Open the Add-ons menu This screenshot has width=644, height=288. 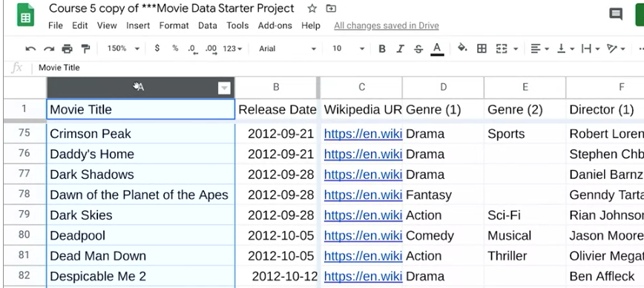coord(275,25)
